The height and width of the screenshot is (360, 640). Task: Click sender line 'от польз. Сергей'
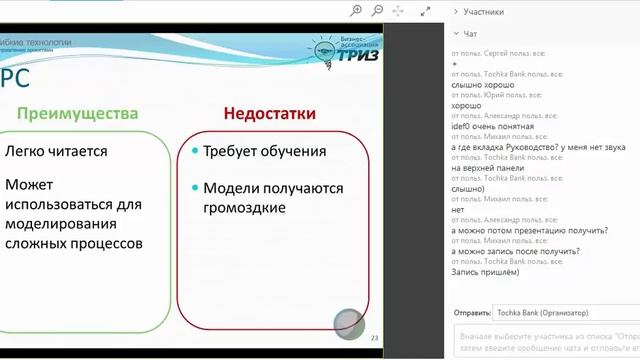498,53
